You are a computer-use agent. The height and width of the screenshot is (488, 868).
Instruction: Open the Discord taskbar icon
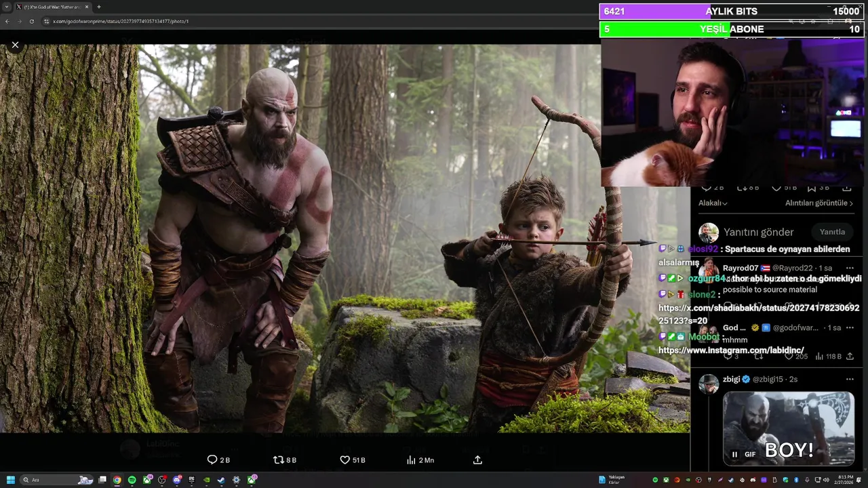[x=176, y=480]
